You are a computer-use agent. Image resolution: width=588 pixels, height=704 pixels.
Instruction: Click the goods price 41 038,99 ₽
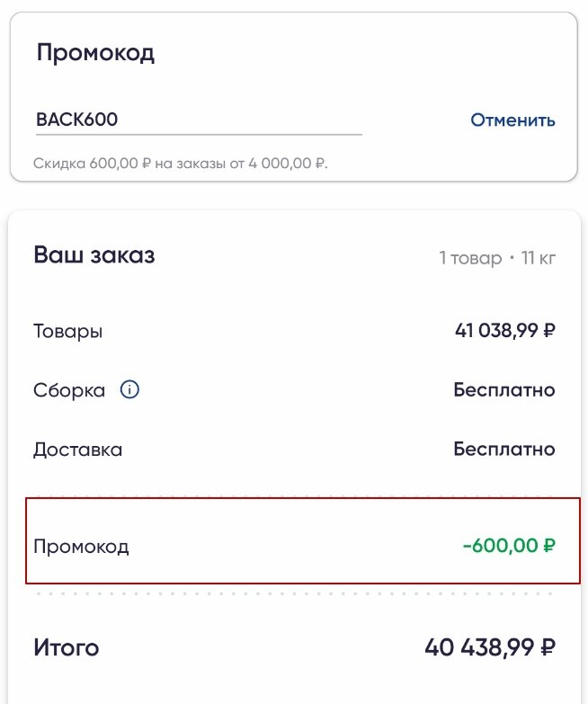(x=505, y=331)
